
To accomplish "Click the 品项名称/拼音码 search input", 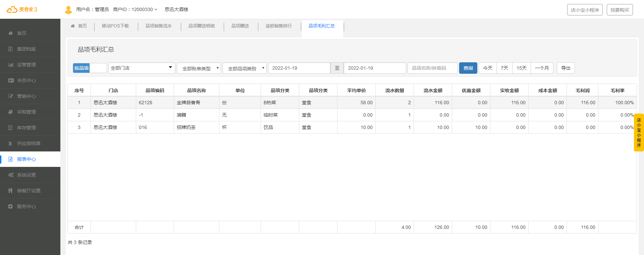I will point(433,68).
